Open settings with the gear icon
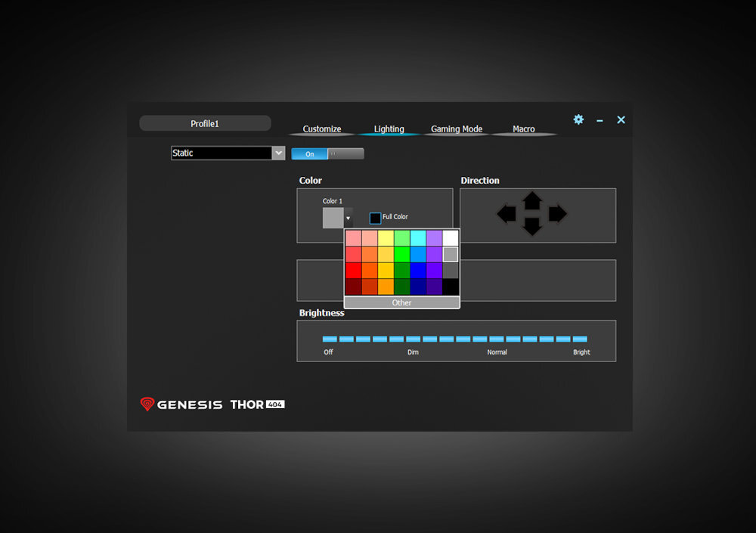The image size is (756, 533). pos(578,119)
